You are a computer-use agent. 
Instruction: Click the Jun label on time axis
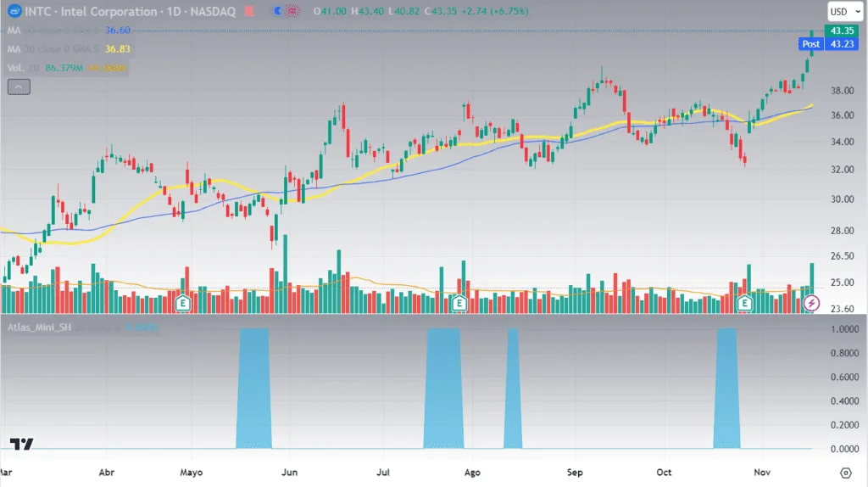(x=290, y=473)
